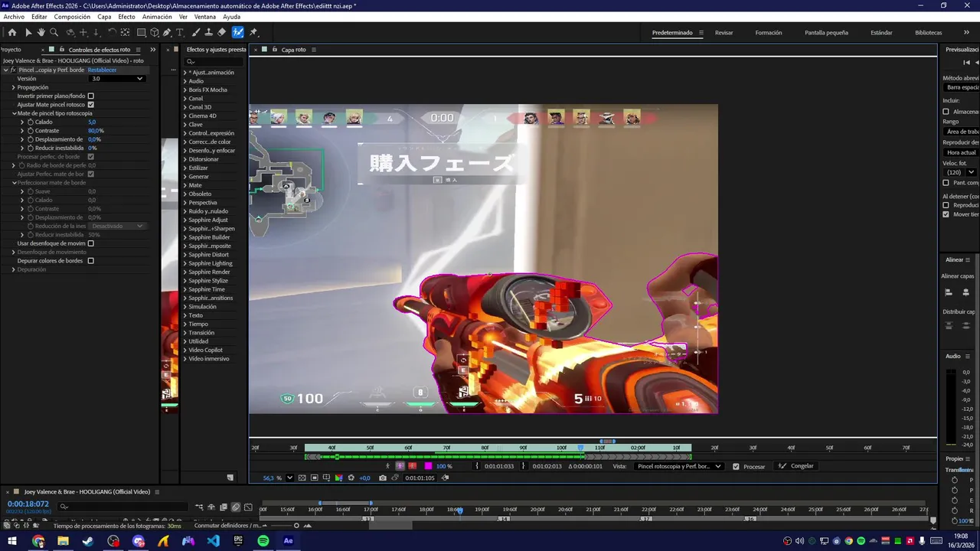Select the Hand tool

click(x=41, y=32)
